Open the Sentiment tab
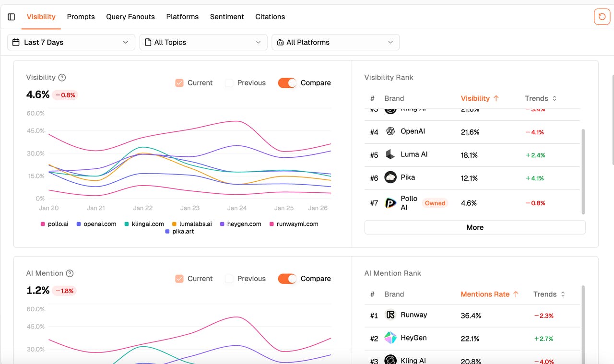 click(x=227, y=17)
